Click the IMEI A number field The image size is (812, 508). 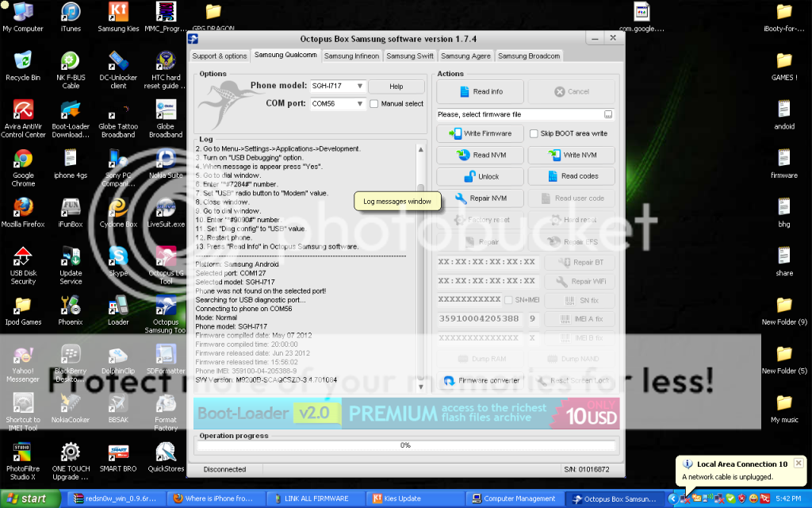480,319
